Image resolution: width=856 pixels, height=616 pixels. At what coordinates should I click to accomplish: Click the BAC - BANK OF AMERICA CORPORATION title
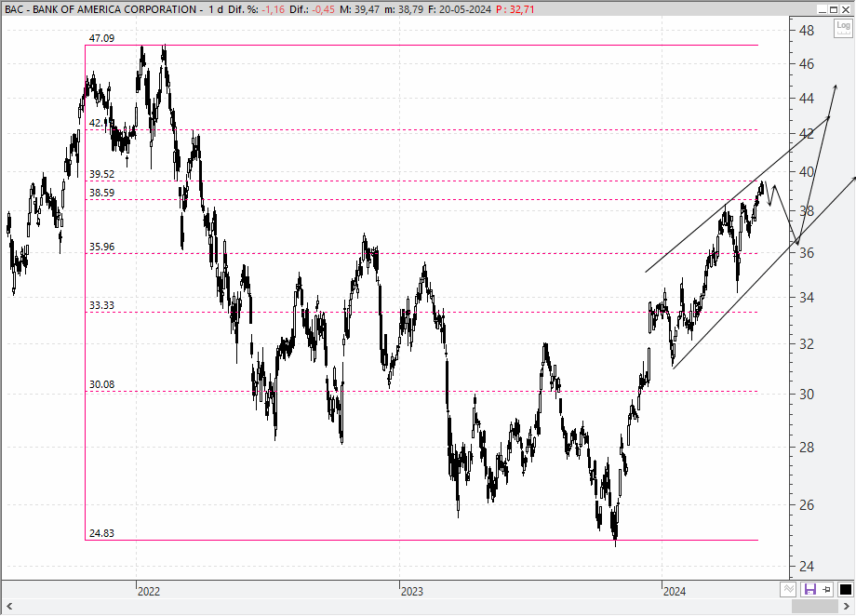point(100,9)
